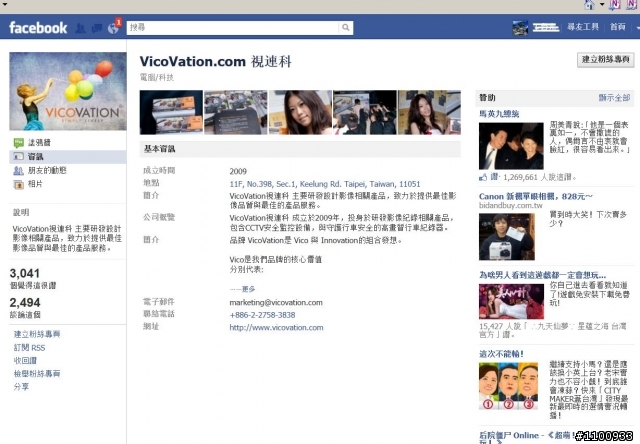640x444 pixels.
Task: Go to 首頁 home in top navigation
Action: point(618,27)
